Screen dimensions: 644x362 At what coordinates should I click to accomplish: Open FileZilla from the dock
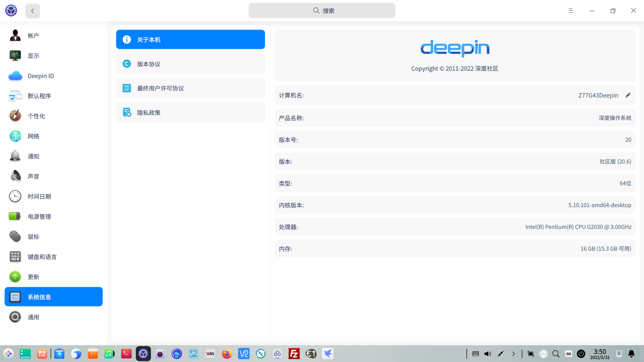[x=294, y=354]
